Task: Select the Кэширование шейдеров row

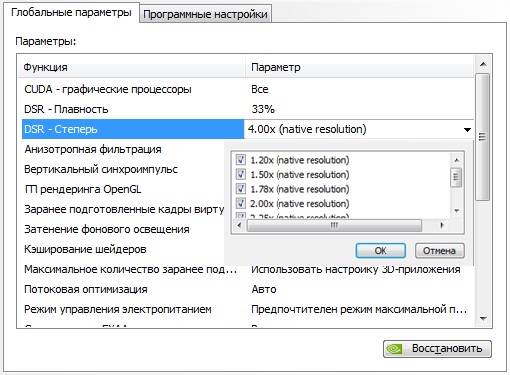Action: click(123, 249)
